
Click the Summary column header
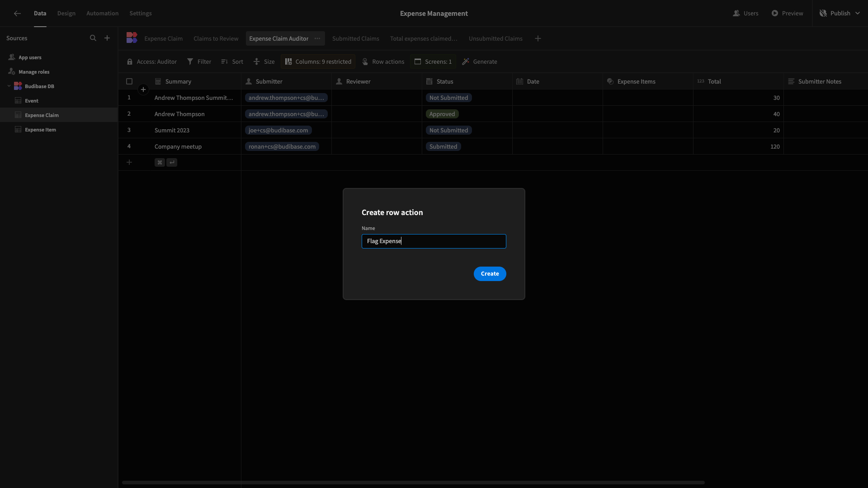pyautogui.click(x=195, y=82)
